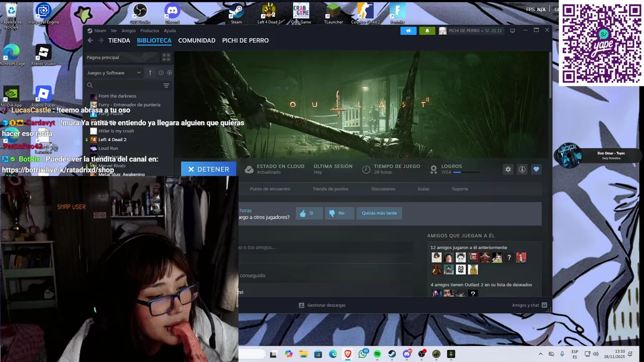Open Gestionar descargas
Viewport: 644px width, 362px height.
pos(322,305)
